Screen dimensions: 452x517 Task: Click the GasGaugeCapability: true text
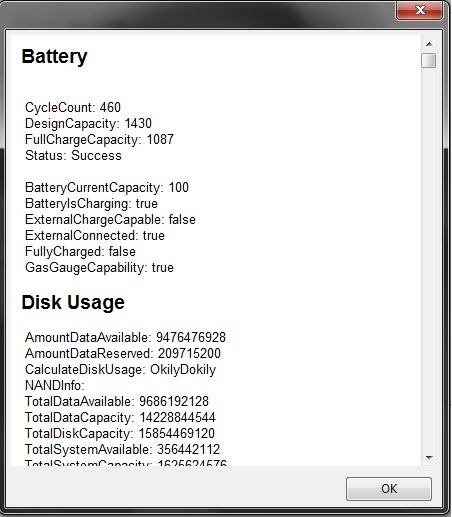[99, 267]
